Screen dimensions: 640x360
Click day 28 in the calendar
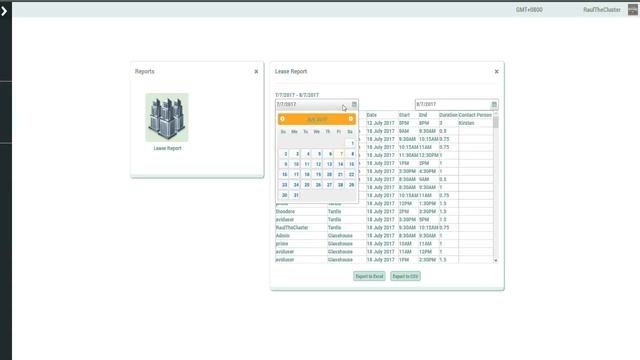point(340,185)
